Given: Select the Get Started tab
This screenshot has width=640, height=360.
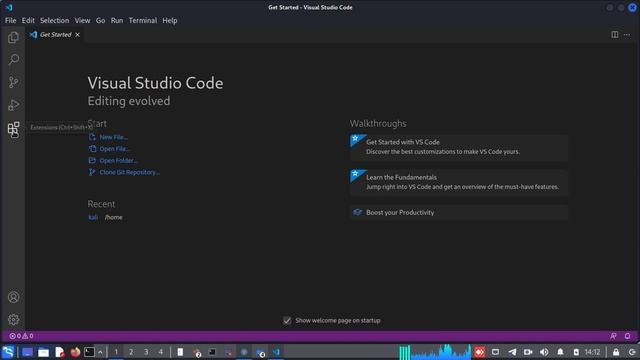Looking at the screenshot, I should click(56, 35).
